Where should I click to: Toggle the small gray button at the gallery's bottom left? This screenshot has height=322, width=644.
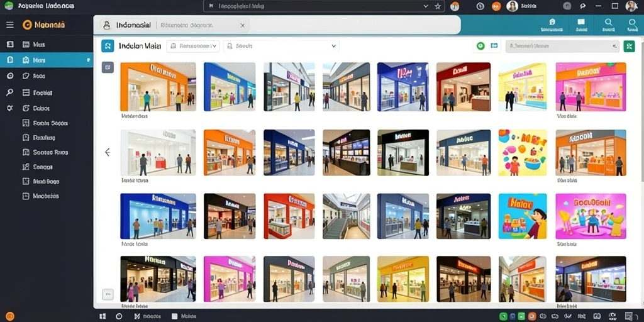click(108, 294)
